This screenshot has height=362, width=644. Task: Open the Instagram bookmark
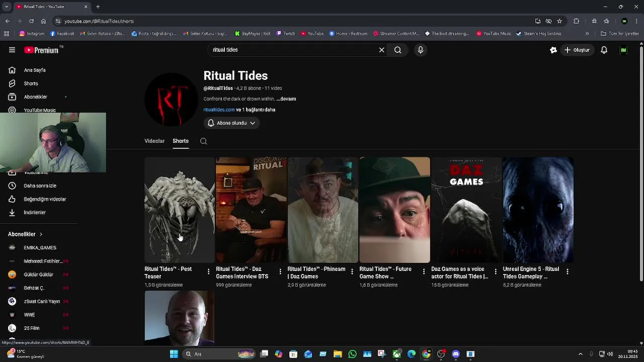(x=32, y=34)
